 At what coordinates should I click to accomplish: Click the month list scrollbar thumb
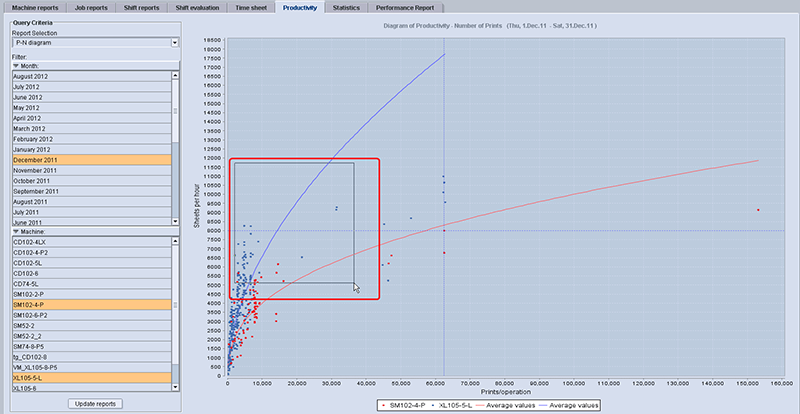click(176, 111)
